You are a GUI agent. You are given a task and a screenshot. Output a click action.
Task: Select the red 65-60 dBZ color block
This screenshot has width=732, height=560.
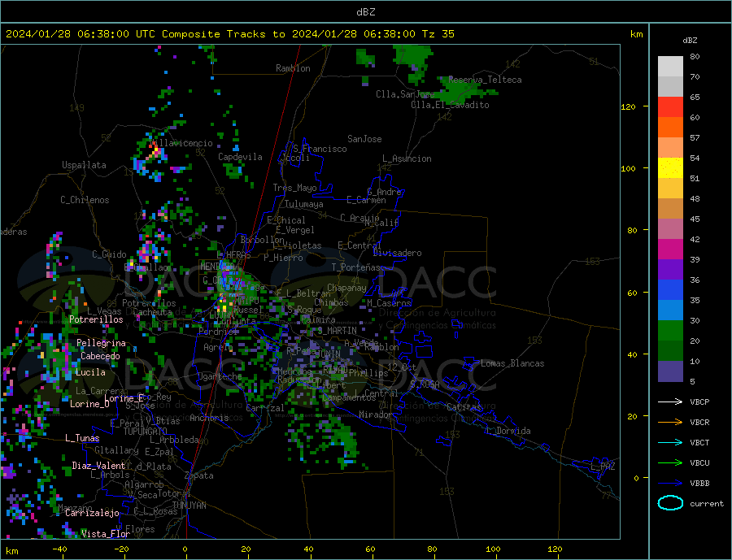(x=670, y=106)
